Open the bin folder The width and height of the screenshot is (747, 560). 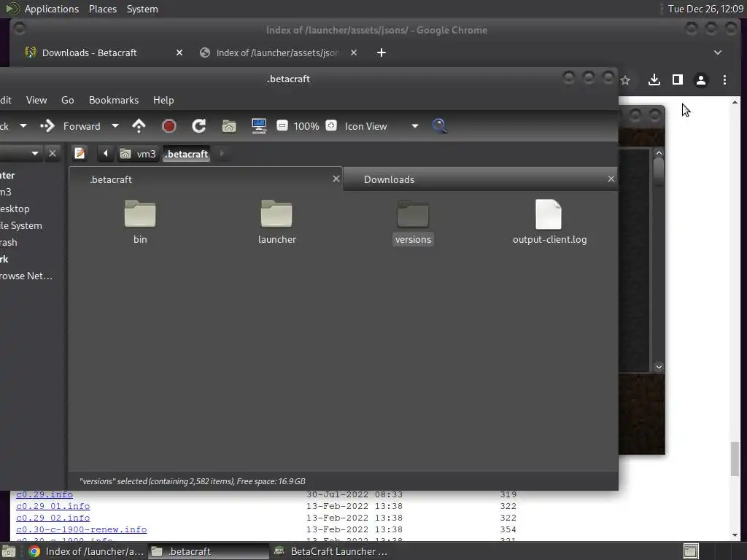coord(140,222)
